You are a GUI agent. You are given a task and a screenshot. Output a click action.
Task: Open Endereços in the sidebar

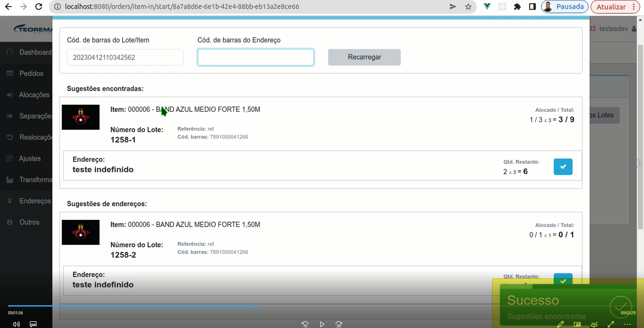(x=35, y=201)
